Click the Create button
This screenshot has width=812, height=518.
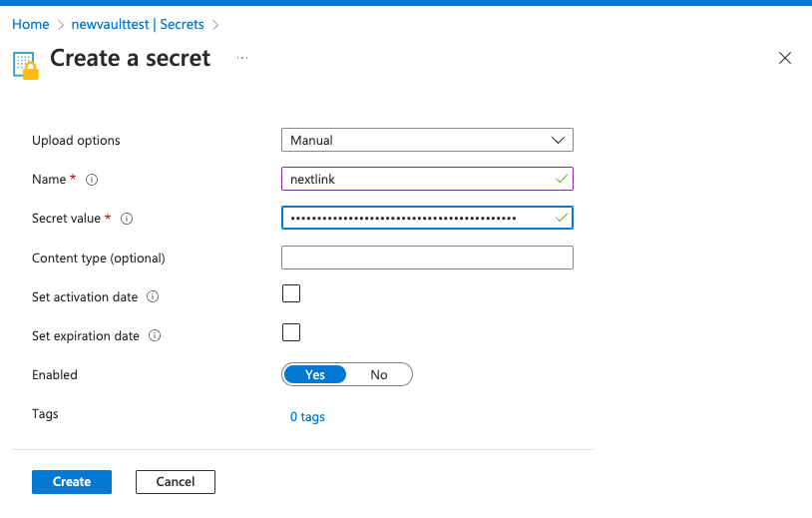pos(72,482)
